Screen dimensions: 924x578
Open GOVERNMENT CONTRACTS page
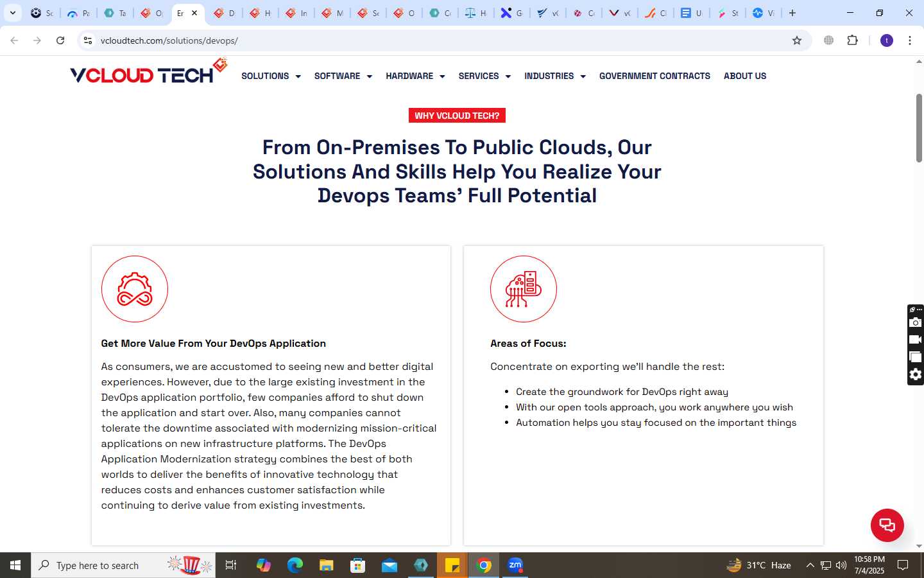(x=654, y=76)
